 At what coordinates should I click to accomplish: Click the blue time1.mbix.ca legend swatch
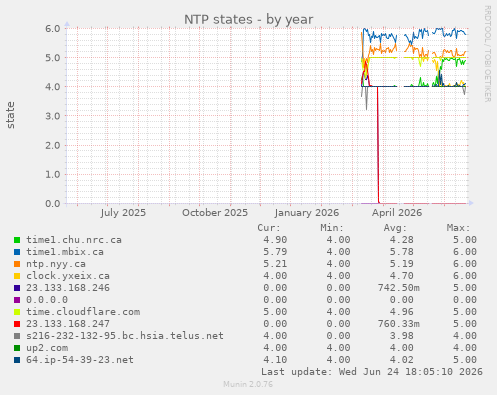(x=17, y=252)
